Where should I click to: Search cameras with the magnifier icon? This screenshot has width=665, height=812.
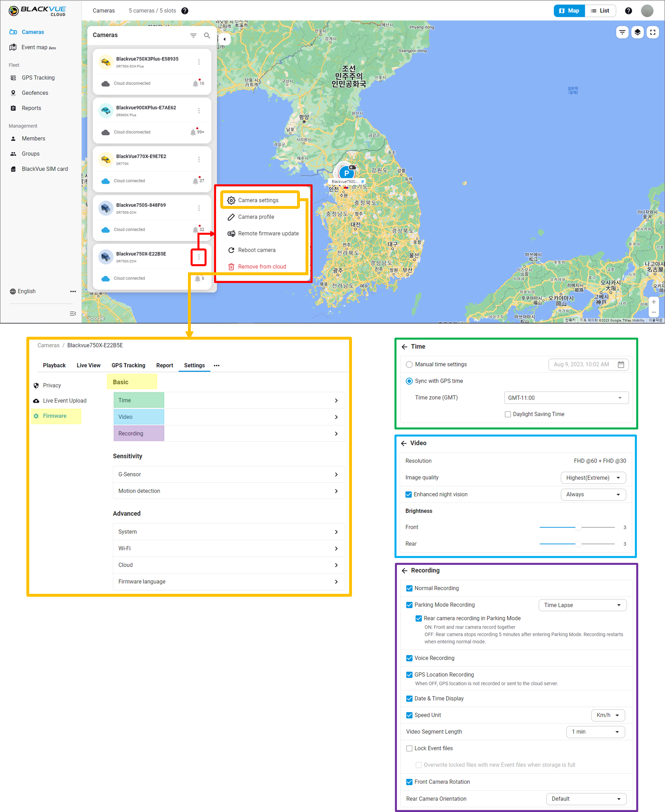pyautogui.click(x=207, y=35)
